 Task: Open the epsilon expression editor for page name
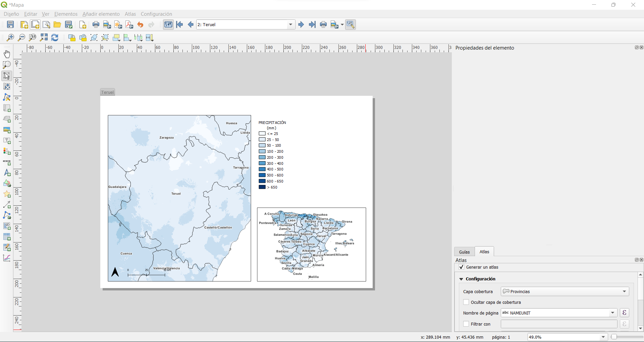(x=624, y=313)
